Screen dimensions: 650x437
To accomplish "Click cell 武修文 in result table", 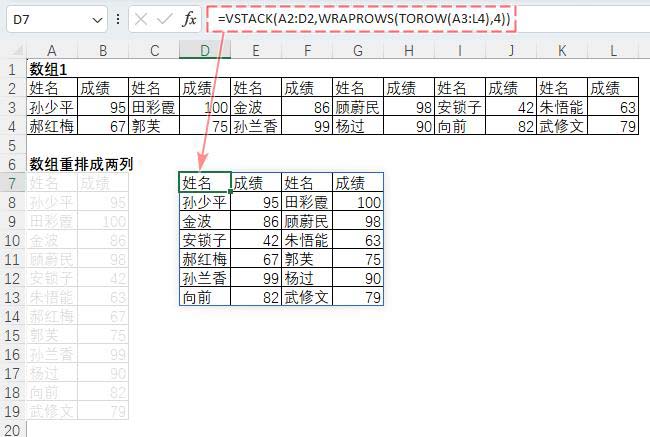I will 307,297.
